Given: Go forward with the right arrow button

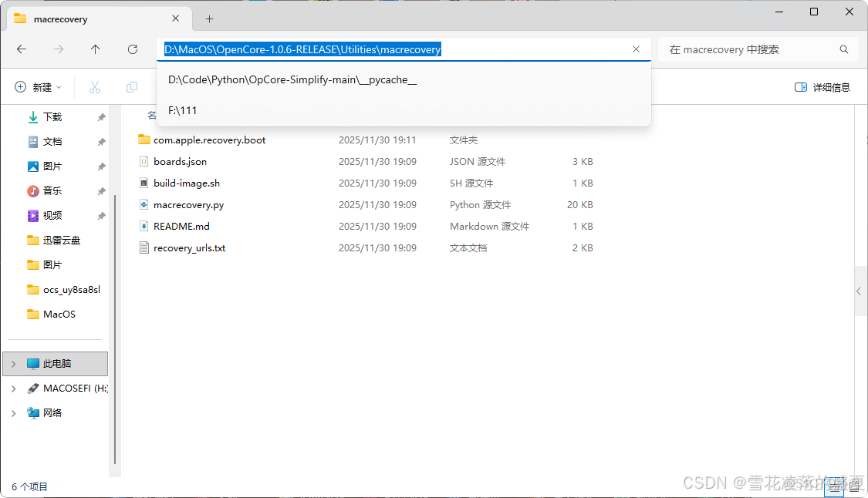Looking at the screenshot, I should (x=59, y=49).
